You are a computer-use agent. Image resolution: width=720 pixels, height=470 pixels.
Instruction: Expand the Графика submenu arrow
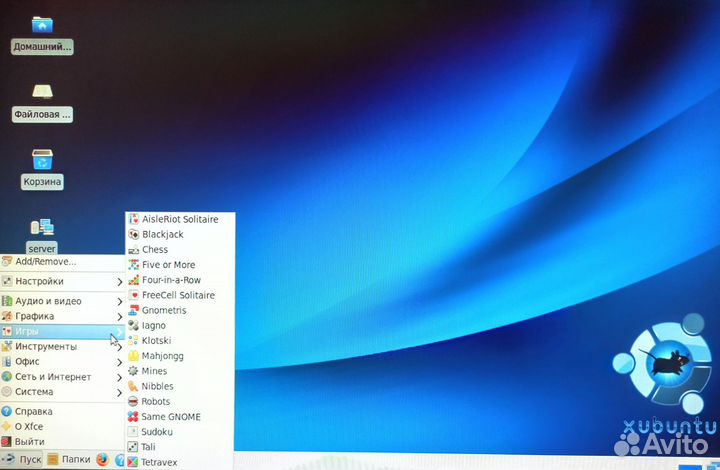click(x=119, y=317)
